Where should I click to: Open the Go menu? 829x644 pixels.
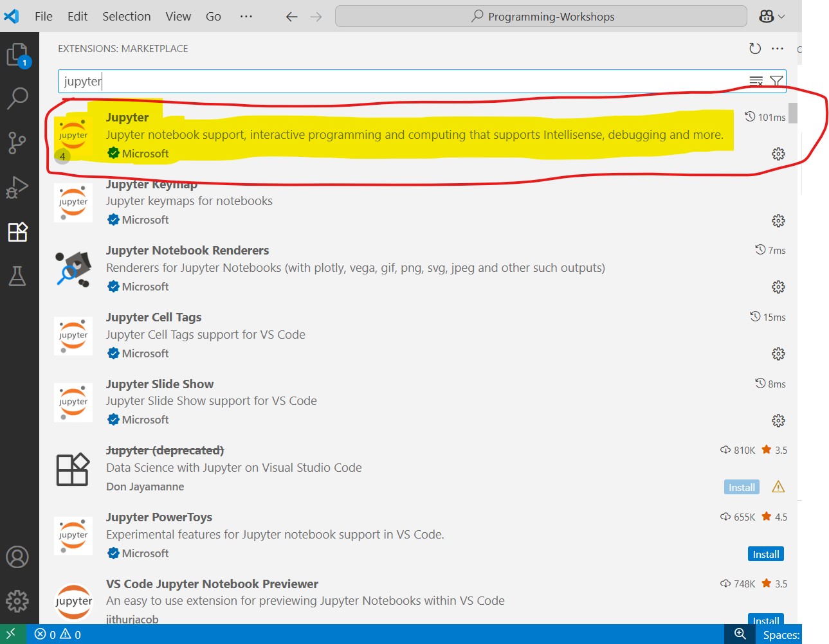coord(214,17)
